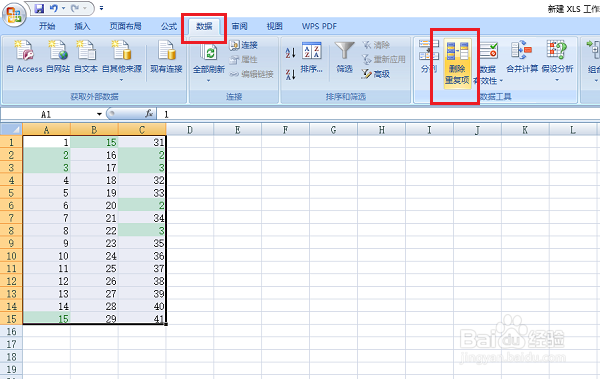600x379 pixels.
Task: Click cell A15 highlighted 15
Action: [x=46, y=319]
